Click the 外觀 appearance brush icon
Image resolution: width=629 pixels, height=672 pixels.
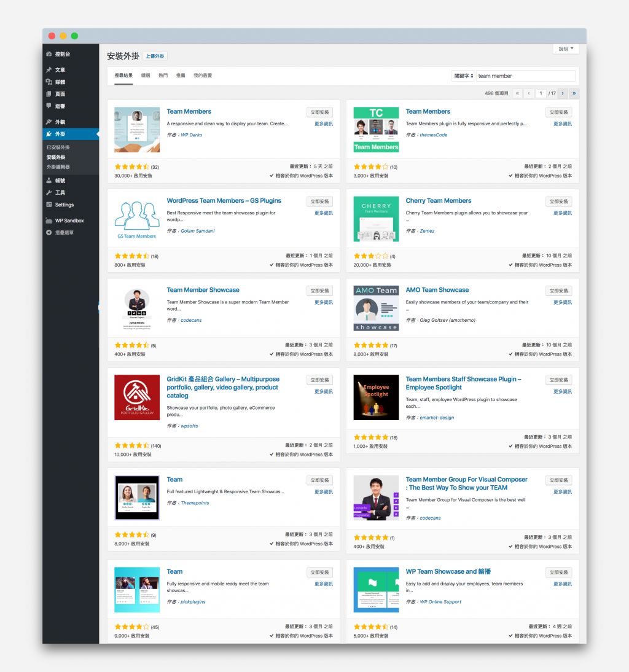tap(49, 122)
